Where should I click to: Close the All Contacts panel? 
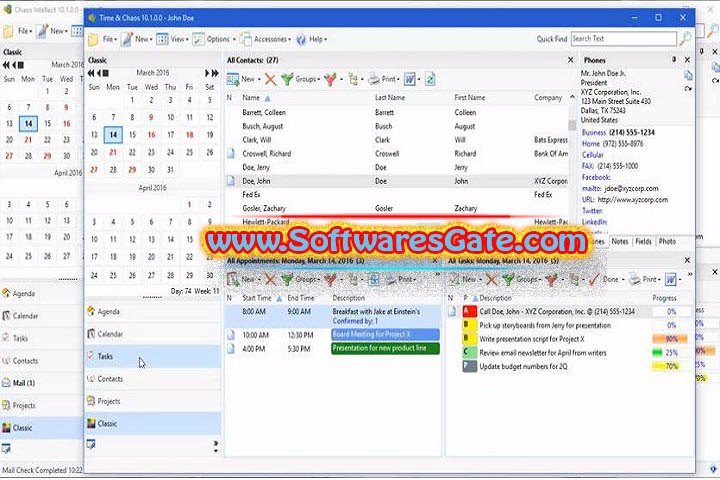(x=570, y=60)
